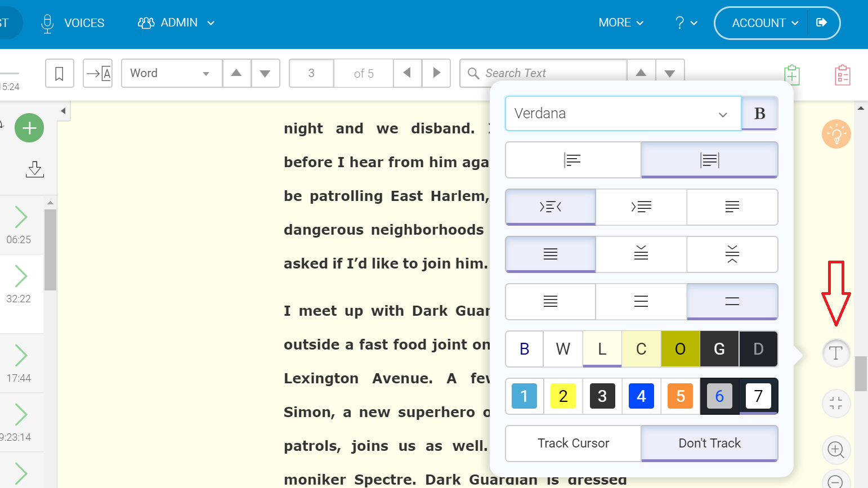The image size is (868, 488).
Task: Choose the G dark gray theme
Action: click(x=719, y=349)
